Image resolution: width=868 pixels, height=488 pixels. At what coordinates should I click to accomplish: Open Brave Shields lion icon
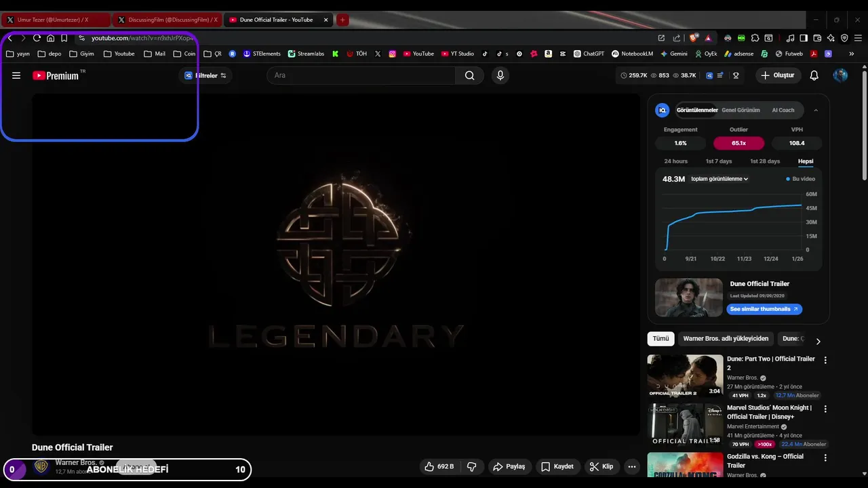tap(693, 38)
